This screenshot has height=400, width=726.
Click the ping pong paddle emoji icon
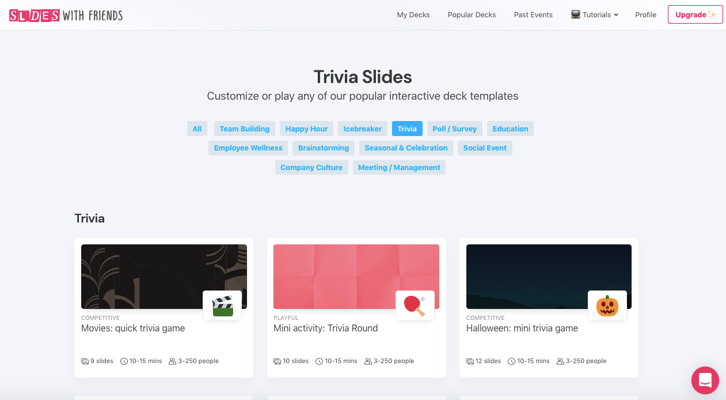[x=414, y=306]
